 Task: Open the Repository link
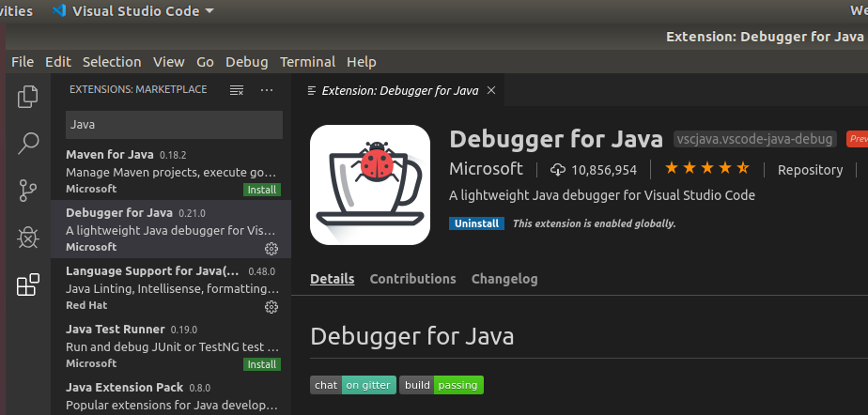(x=810, y=170)
